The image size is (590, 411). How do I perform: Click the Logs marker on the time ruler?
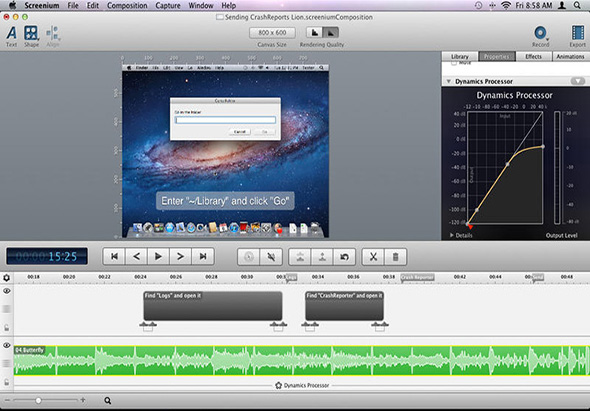pyautogui.click(x=291, y=277)
